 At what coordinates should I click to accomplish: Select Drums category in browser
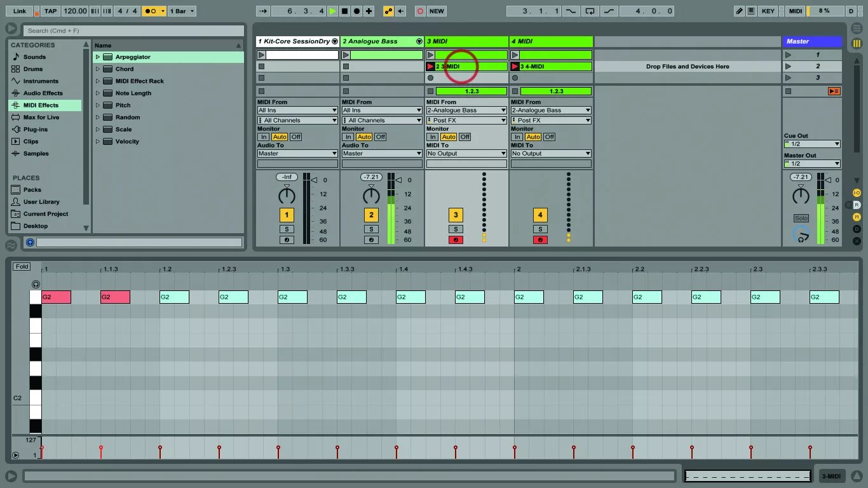pyautogui.click(x=33, y=69)
